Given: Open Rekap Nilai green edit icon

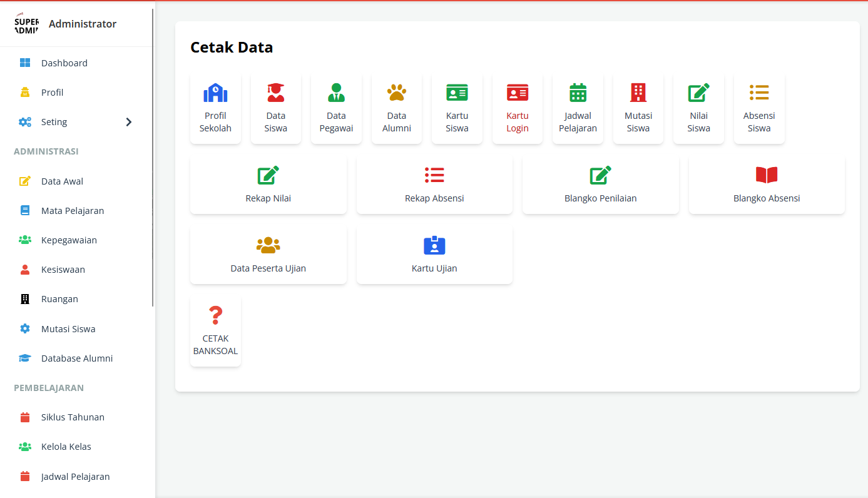Looking at the screenshot, I should point(268,175).
